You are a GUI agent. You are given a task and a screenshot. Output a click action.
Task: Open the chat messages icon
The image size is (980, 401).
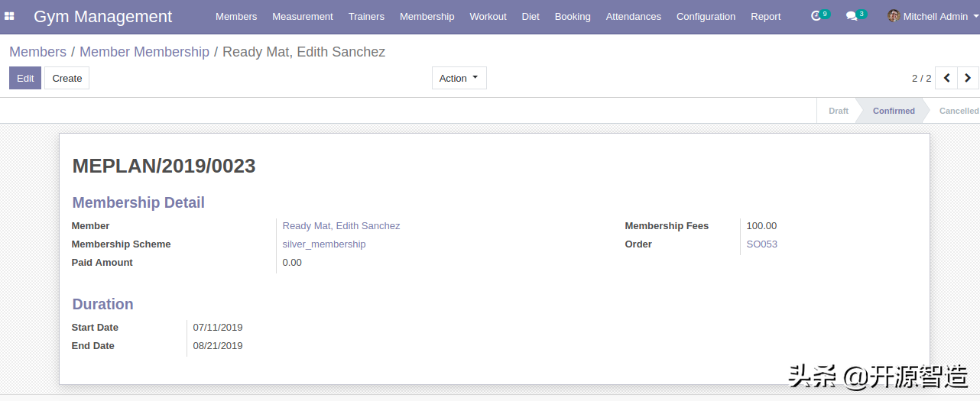pyautogui.click(x=852, y=16)
